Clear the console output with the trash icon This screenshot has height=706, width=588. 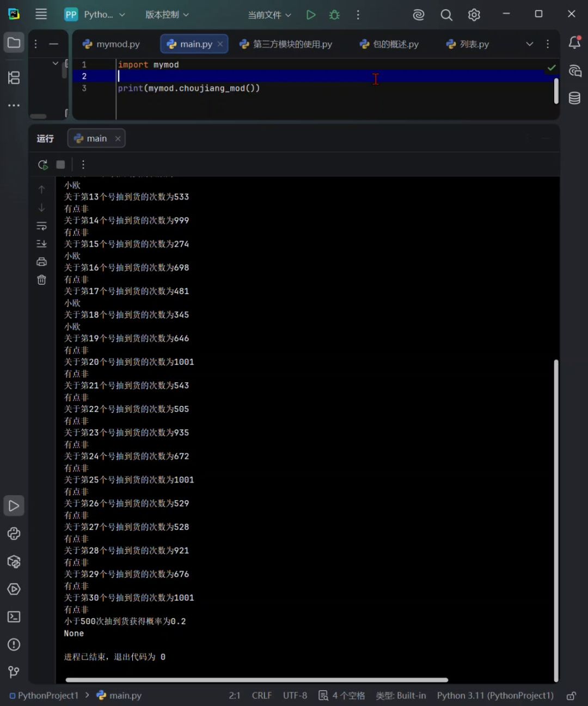(x=41, y=280)
